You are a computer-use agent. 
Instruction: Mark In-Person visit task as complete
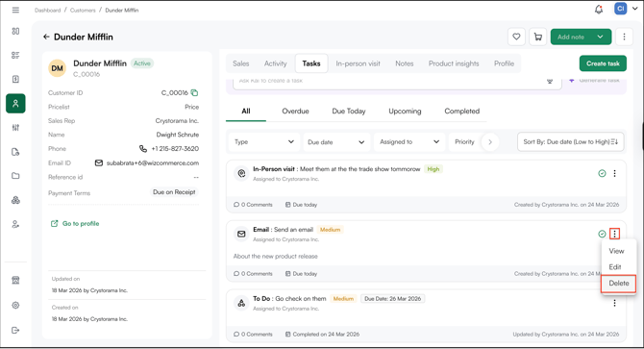point(602,174)
